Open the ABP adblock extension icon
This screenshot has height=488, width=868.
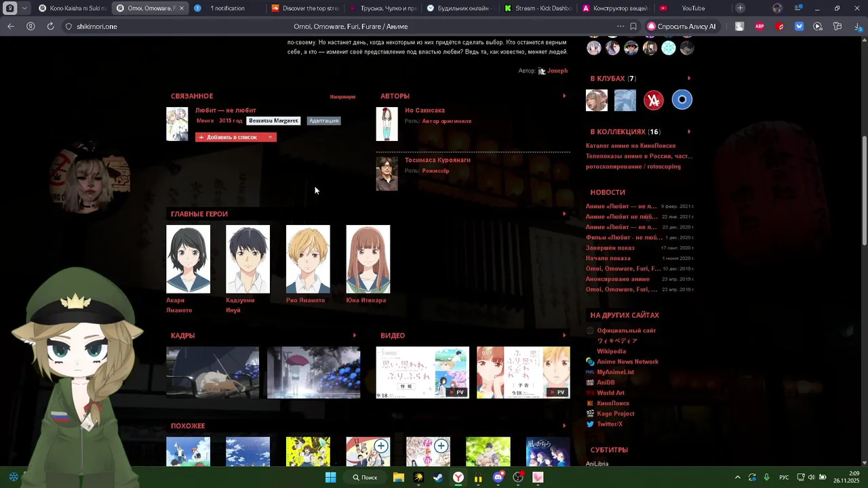[760, 26]
